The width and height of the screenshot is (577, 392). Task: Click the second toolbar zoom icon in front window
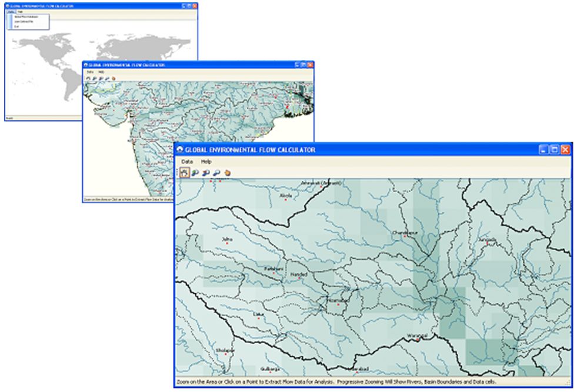click(x=195, y=173)
